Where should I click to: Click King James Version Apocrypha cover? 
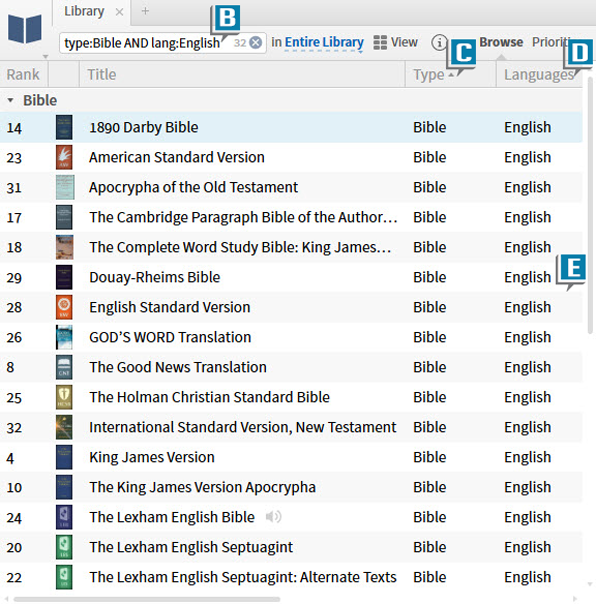64,487
